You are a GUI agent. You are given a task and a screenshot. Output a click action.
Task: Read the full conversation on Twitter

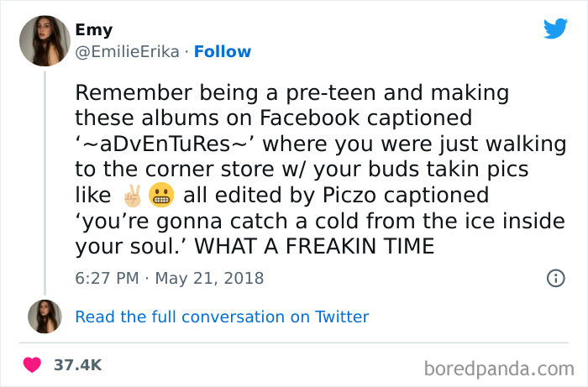pos(222,316)
